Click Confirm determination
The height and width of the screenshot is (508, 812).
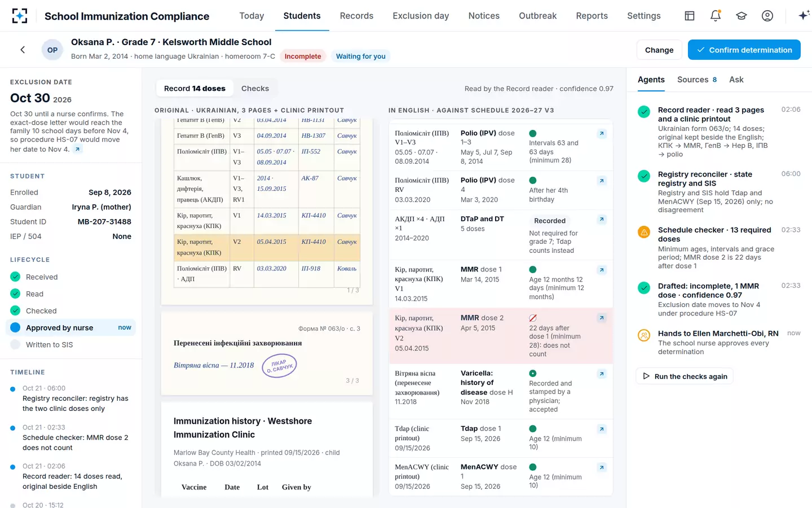click(744, 50)
